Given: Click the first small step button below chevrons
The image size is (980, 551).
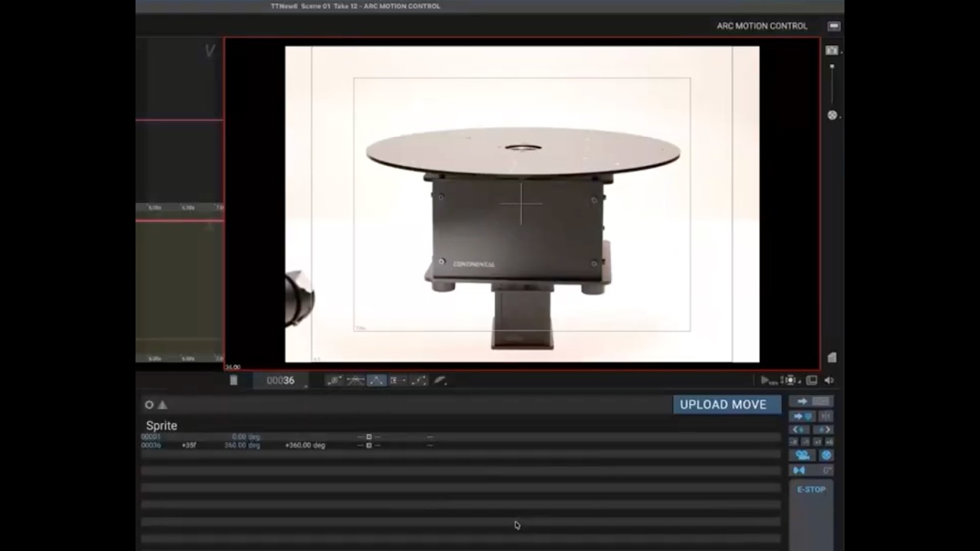Looking at the screenshot, I should tap(794, 442).
